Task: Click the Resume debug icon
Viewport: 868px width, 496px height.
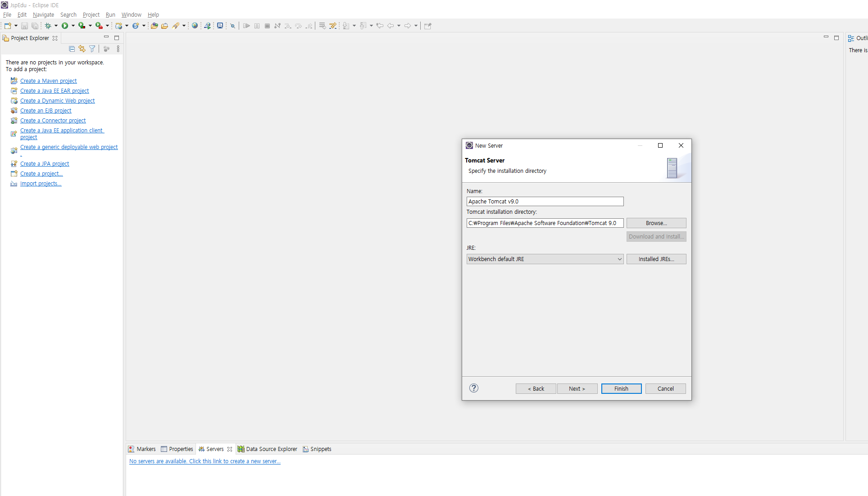Action: [x=246, y=26]
